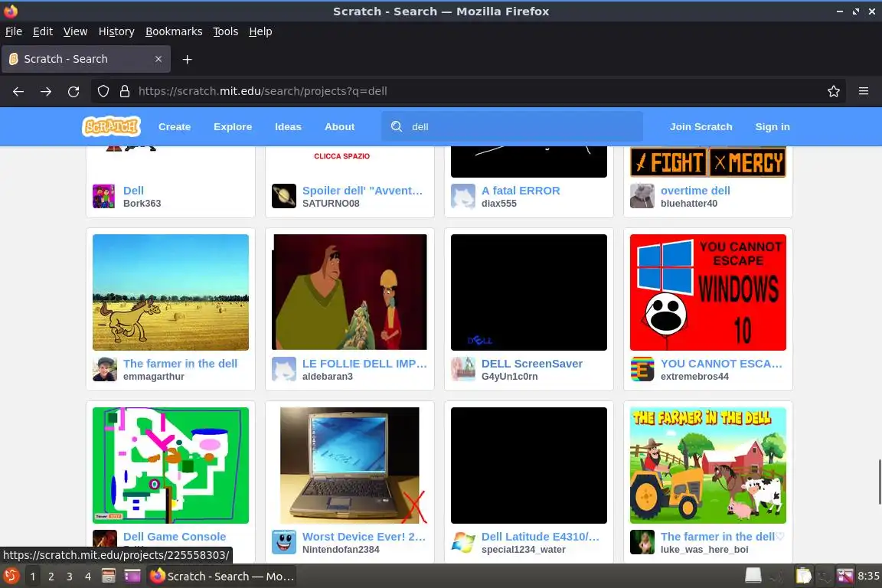Click the search magnifier in Scratch navbar
882x588 pixels.
pyautogui.click(x=397, y=126)
